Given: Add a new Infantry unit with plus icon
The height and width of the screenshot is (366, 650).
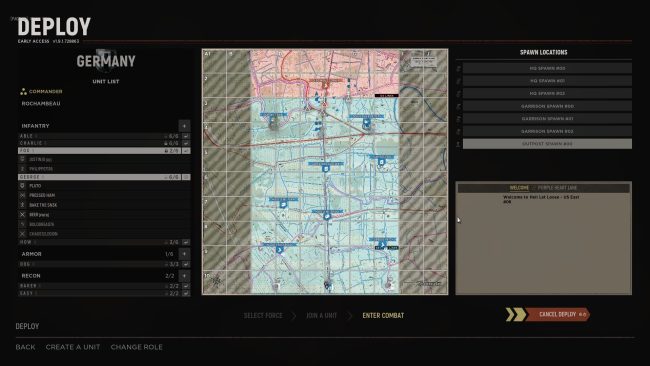Looking at the screenshot, I should pos(184,125).
